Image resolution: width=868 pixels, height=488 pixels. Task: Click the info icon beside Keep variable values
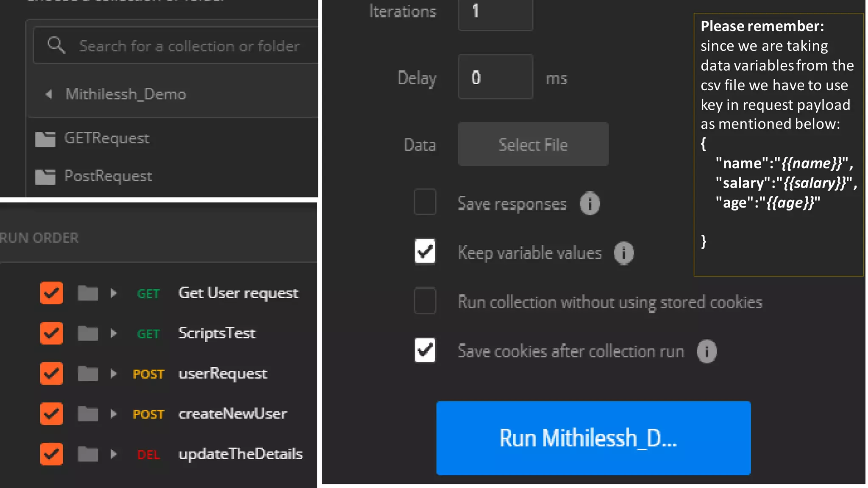click(x=623, y=253)
